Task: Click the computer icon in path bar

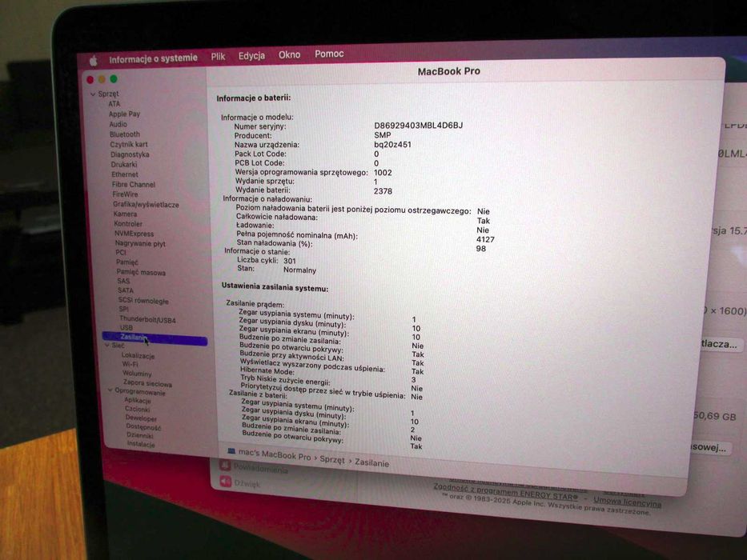Action: click(231, 451)
